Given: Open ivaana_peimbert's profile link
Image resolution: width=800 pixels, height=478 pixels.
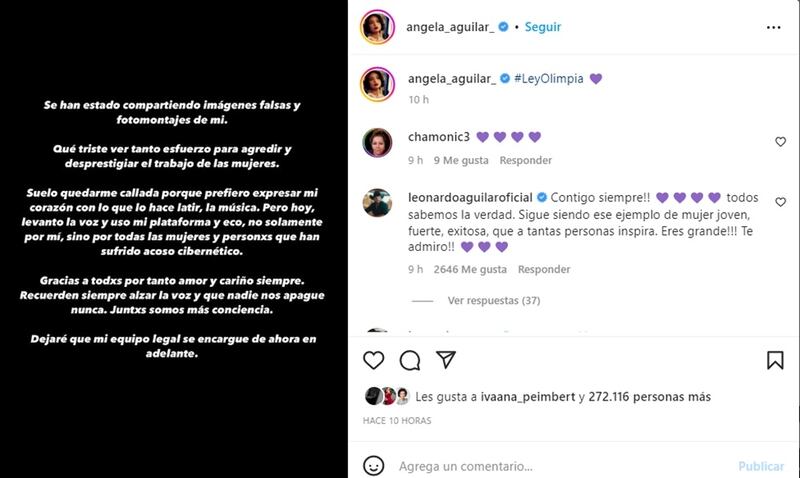Looking at the screenshot, I should coord(528,397).
